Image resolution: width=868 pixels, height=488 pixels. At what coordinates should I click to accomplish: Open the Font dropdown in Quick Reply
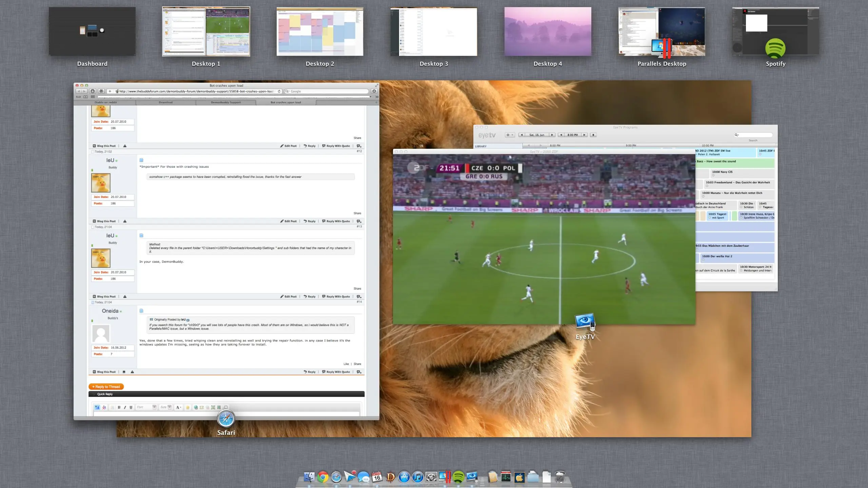tap(154, 407)
